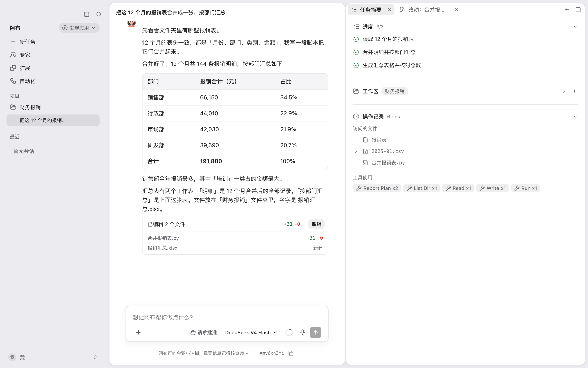Click the plus attachment icon in composer
The image size is (588, 368).
tap(138, 332)
